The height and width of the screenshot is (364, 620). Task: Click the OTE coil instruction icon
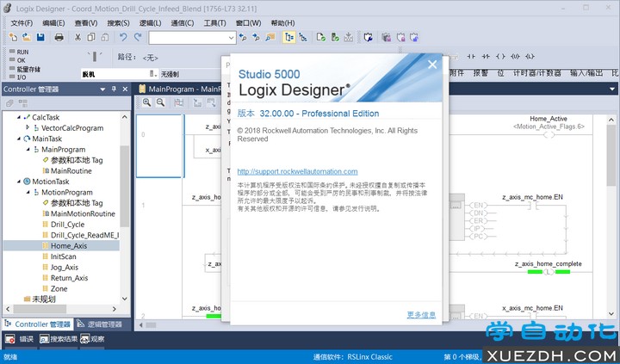pyautogui.click(x=500, y=57)
